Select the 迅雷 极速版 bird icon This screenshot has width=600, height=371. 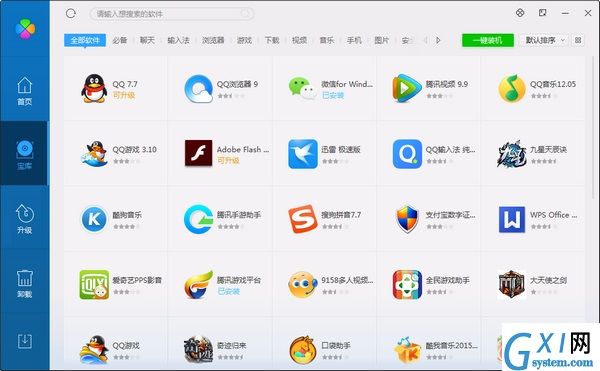click(x=303, y=154)
